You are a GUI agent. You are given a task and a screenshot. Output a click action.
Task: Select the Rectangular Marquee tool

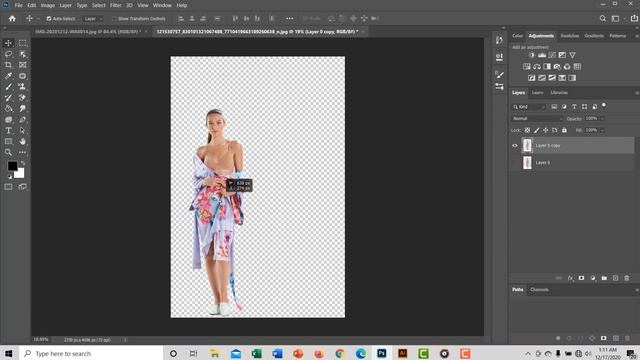(x=22, y=43)
